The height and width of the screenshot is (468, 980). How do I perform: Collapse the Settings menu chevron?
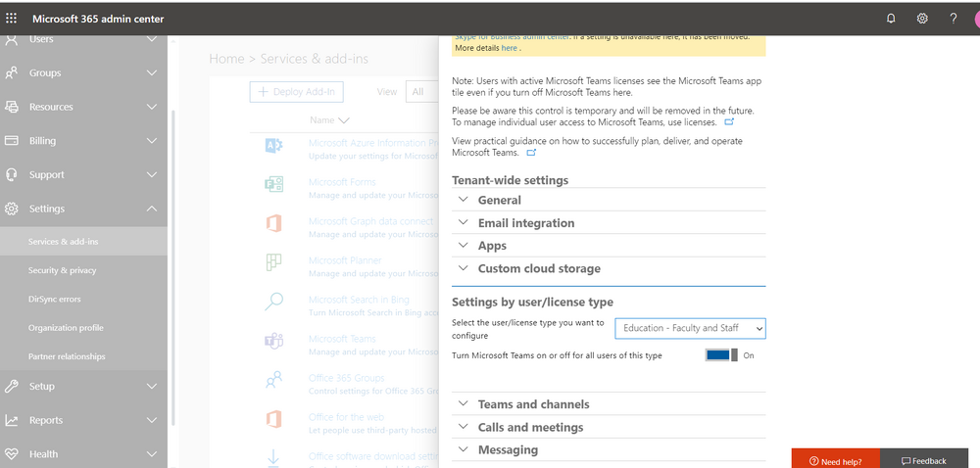coord(152,209)
